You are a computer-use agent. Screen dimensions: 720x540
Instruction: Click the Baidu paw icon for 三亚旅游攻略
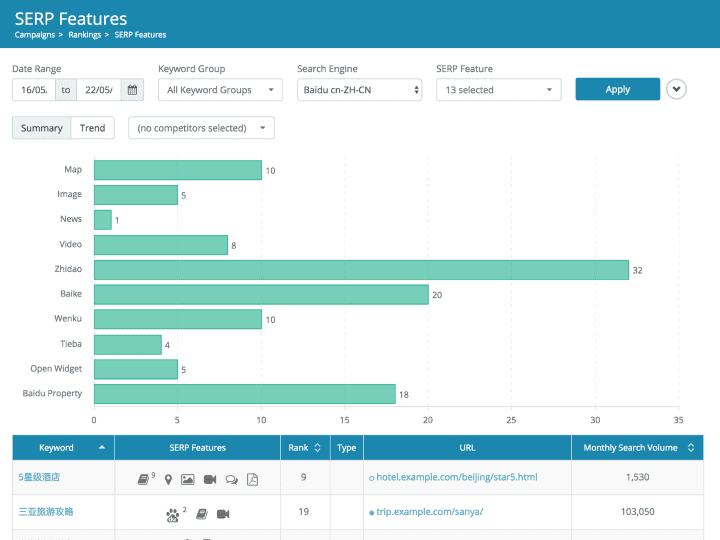172,514
